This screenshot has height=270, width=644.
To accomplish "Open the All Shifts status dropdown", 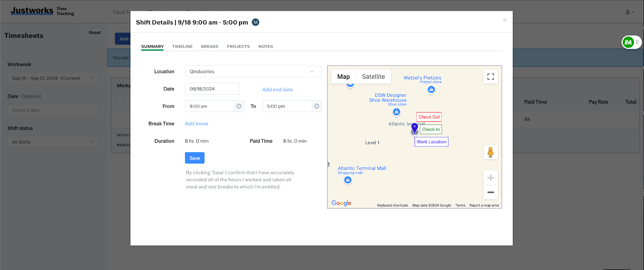I will pos(52,142).
